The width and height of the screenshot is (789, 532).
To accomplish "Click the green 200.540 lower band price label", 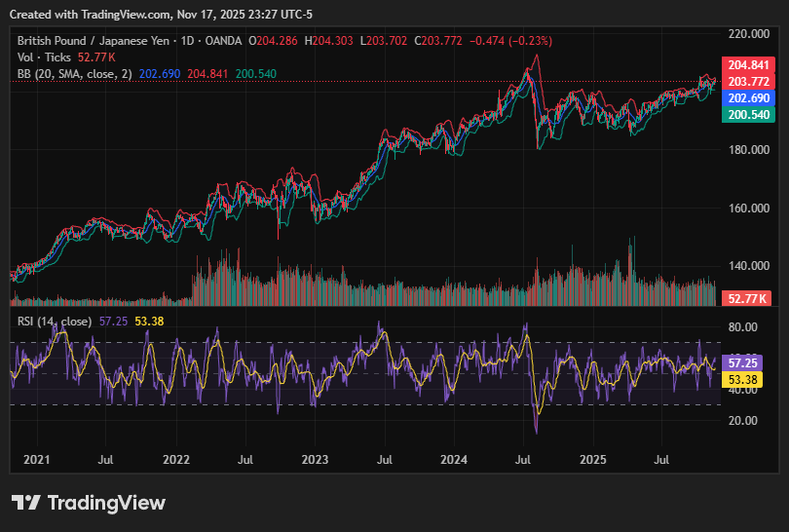I will (x=749, y=115).
